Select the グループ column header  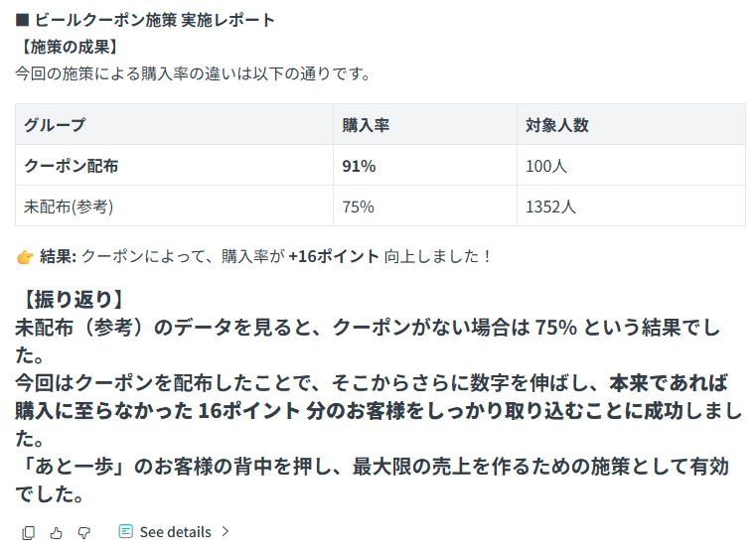click(x=174, y=125)
